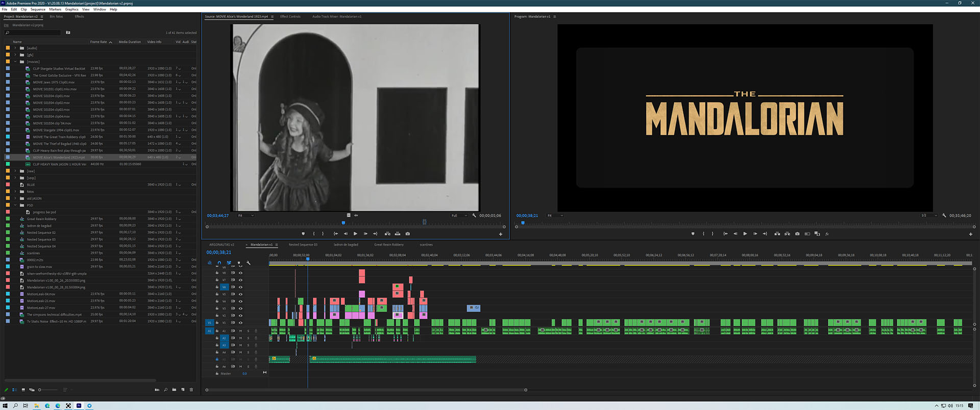This screenshot has width=980, height=410.
Task: Play the Source monitor clip
Action: (x=355, y=234)
